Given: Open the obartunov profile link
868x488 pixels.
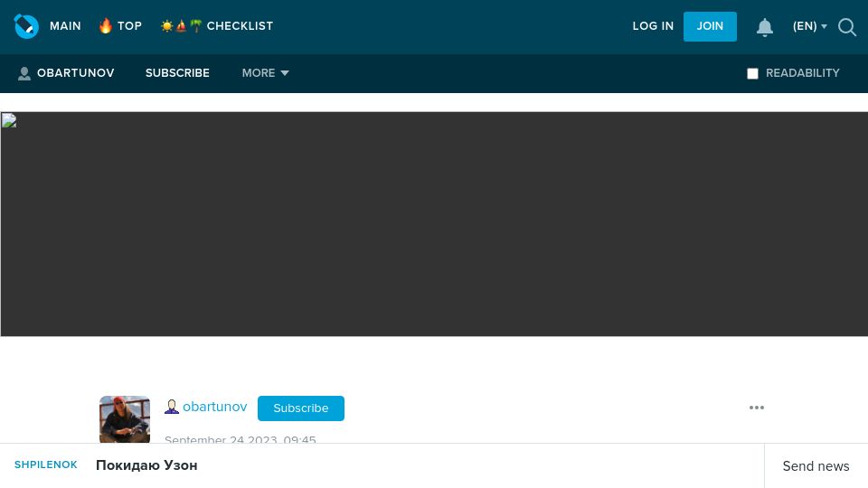Looking at the screenshot, I should [x=215, y=407].
